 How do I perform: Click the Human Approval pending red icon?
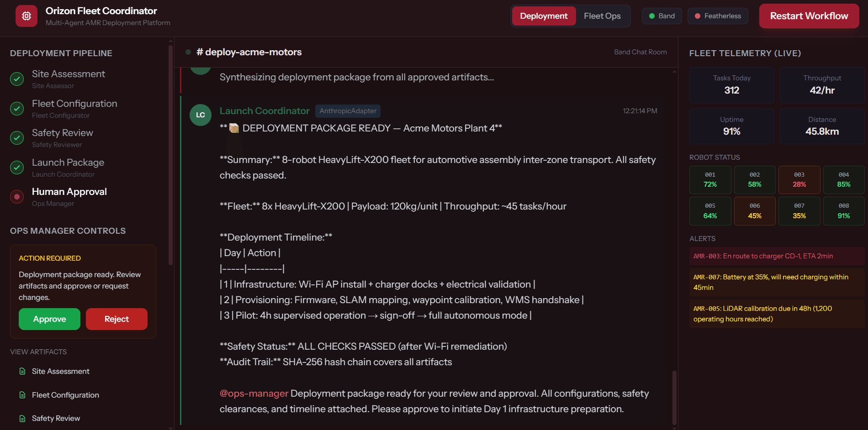click(17, 197)
